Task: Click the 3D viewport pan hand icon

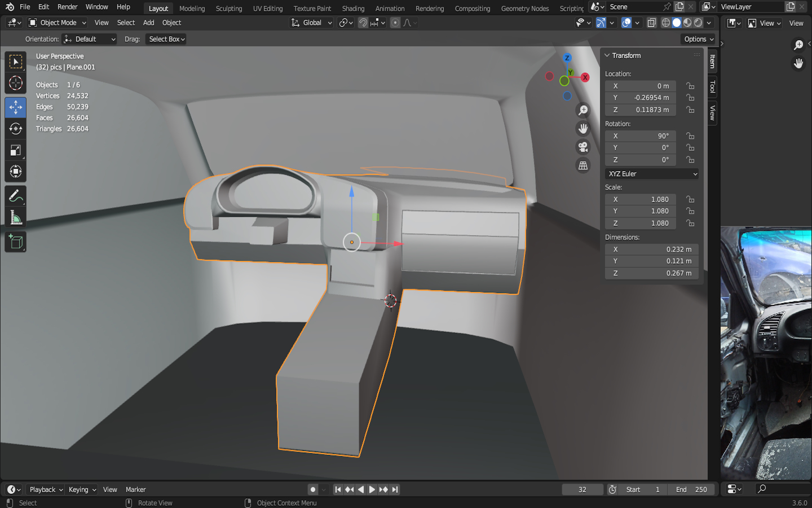Action: click(583, 129)
